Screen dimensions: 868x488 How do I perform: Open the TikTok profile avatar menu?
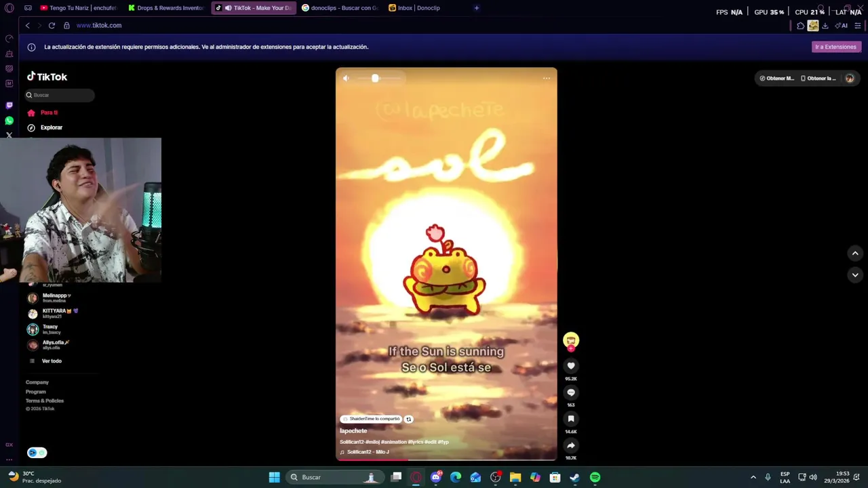click(849, 78)
